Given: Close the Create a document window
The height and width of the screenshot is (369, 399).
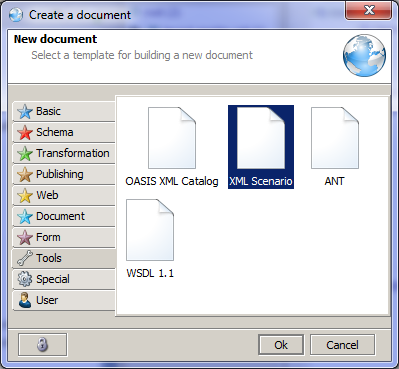Looking at the screenshot, I should (x=368, y=10).
